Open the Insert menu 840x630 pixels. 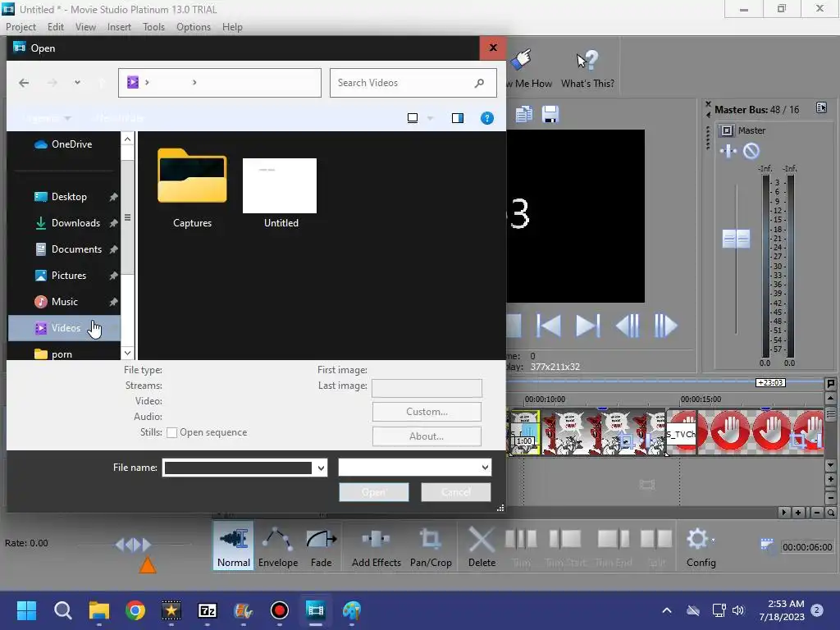(x=119, y=27)
